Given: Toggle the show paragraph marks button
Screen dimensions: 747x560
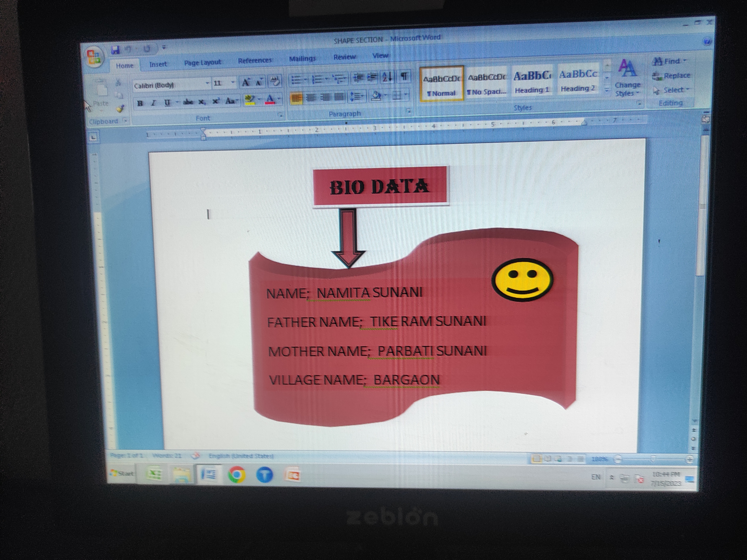Looking at the screenshot, I should click(404, 76).
